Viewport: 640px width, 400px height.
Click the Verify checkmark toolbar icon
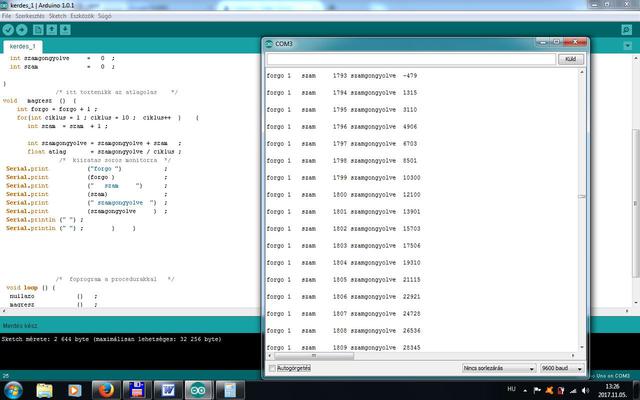pyautogui.click(x=8, y=31)
